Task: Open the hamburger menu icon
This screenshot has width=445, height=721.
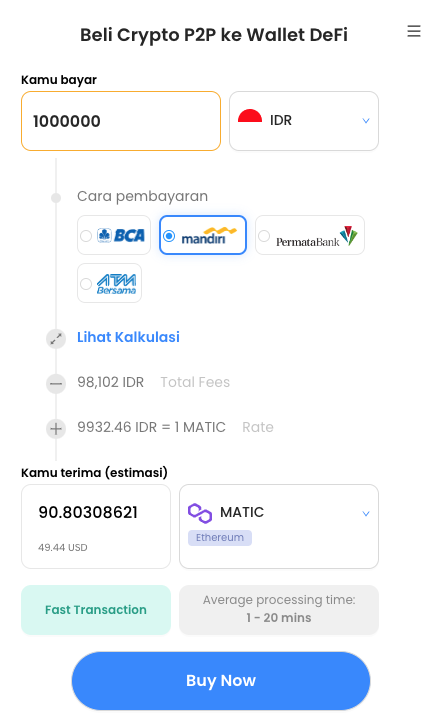Action: point(414,31)
